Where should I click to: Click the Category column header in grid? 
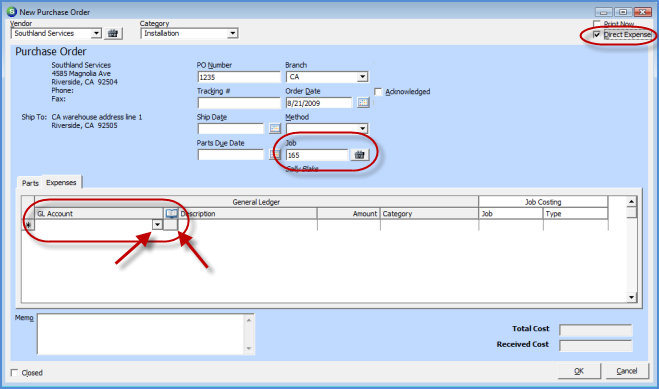[x=429, y=214]
